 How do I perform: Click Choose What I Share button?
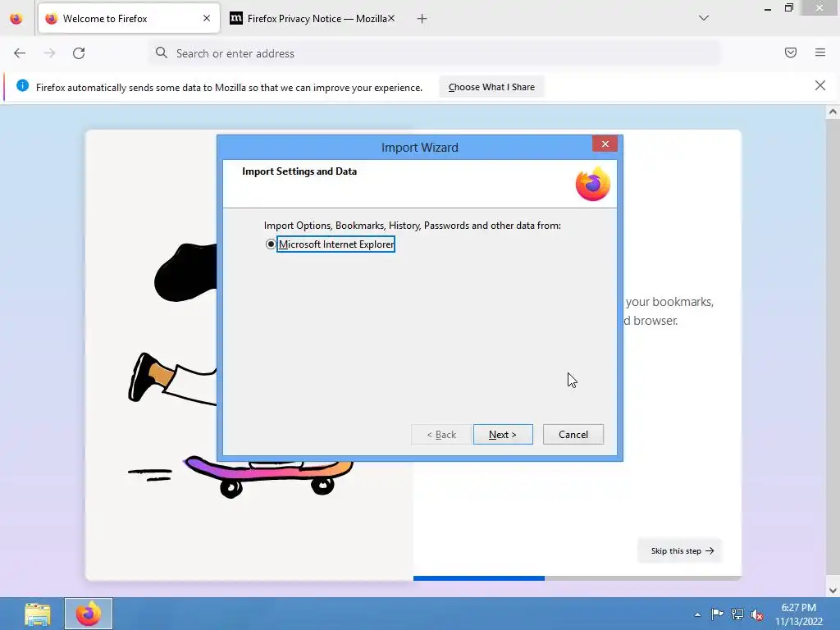pyautogui.click(x=491, y=87)
